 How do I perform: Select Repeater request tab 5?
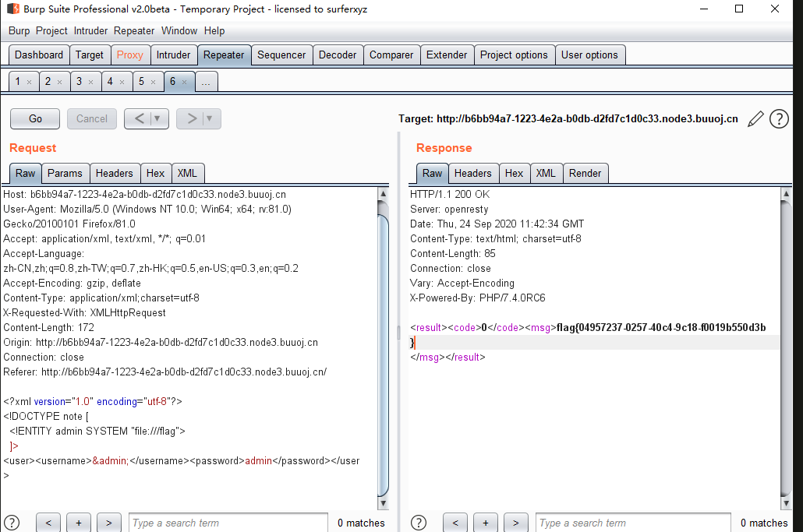coord(141,81)
